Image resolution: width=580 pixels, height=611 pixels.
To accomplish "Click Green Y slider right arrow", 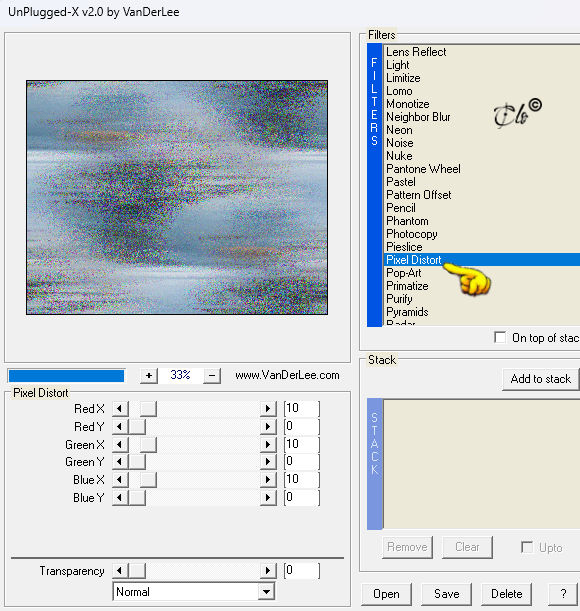I will click(268, 462).
